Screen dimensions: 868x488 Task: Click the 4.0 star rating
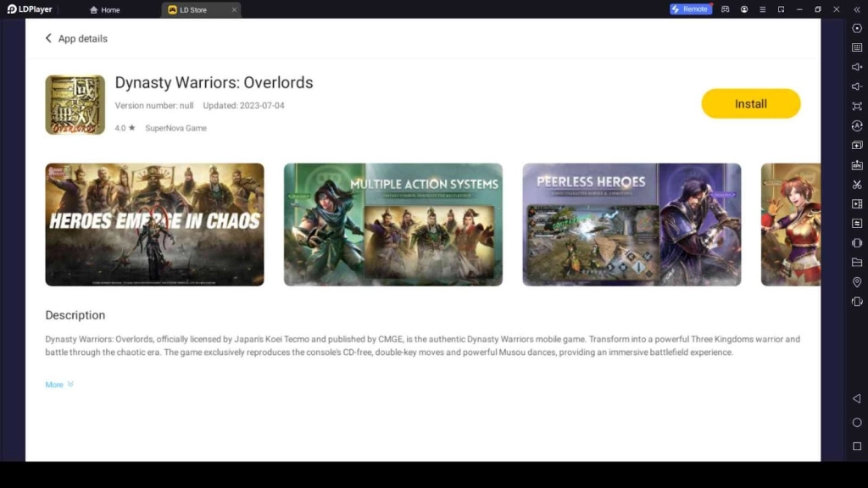coord(125,128)
